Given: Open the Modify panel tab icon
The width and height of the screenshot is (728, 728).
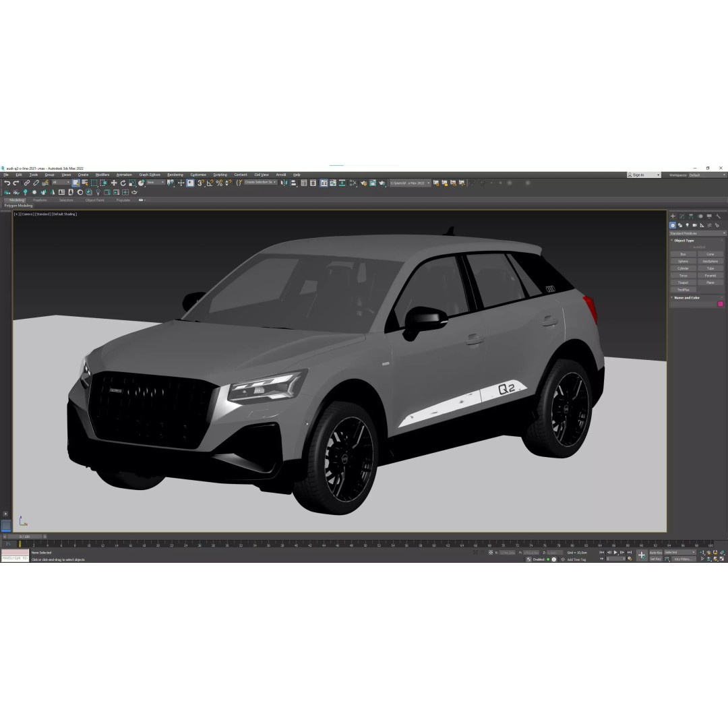Looking at the screenshot, I should coord(682,216).
